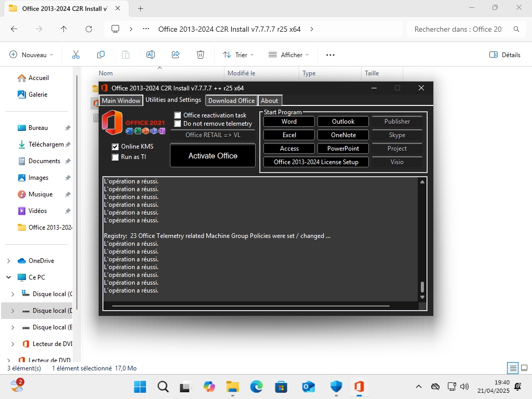Disable the Online KMS checkbox

[115, 147]
